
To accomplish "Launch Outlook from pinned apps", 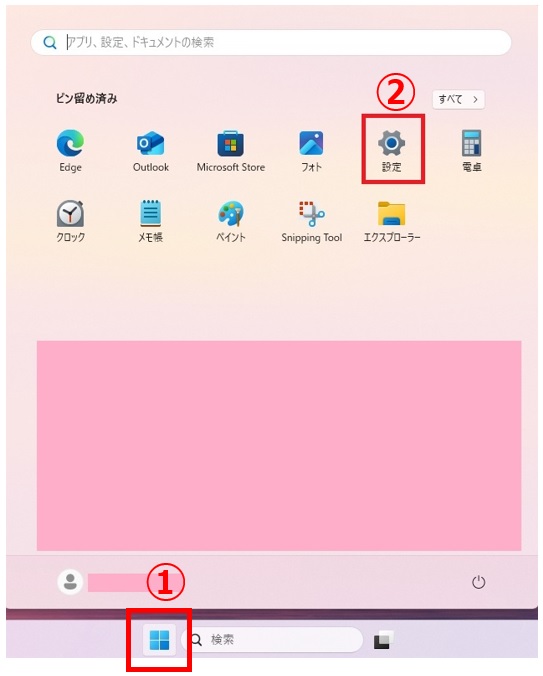I will [x=150, y=150].
